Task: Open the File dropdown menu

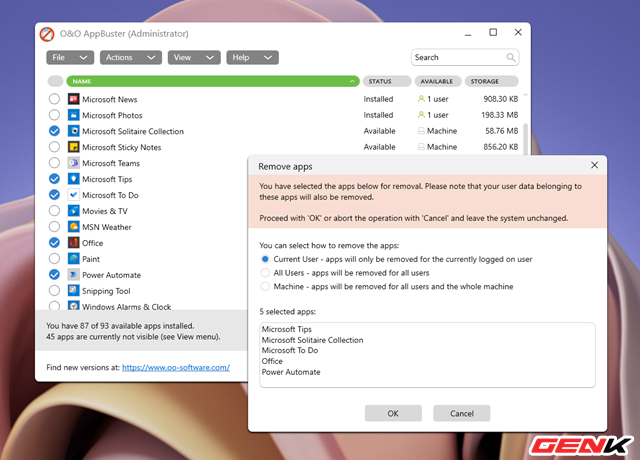Action: pyautogui.click(x=70, y=58)
